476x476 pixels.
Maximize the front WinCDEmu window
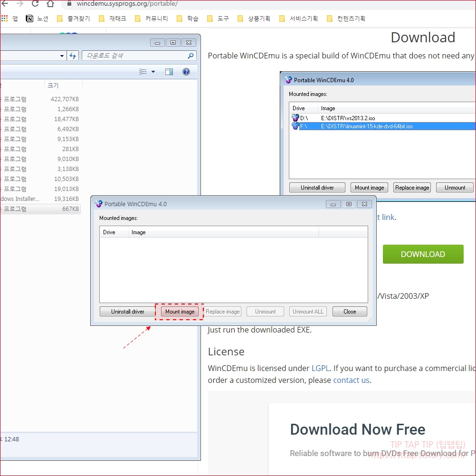pyautogui.click(x=349, y=204)
